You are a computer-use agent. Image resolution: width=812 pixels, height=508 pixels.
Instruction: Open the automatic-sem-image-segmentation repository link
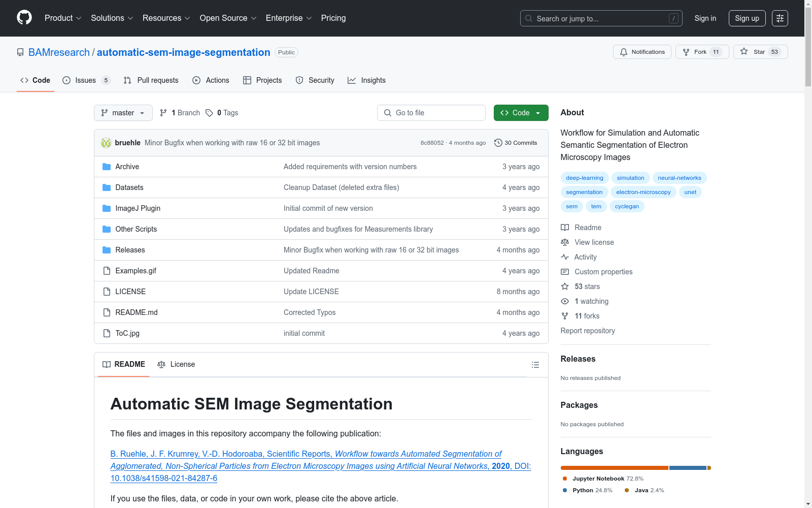[x=184, y=52]
